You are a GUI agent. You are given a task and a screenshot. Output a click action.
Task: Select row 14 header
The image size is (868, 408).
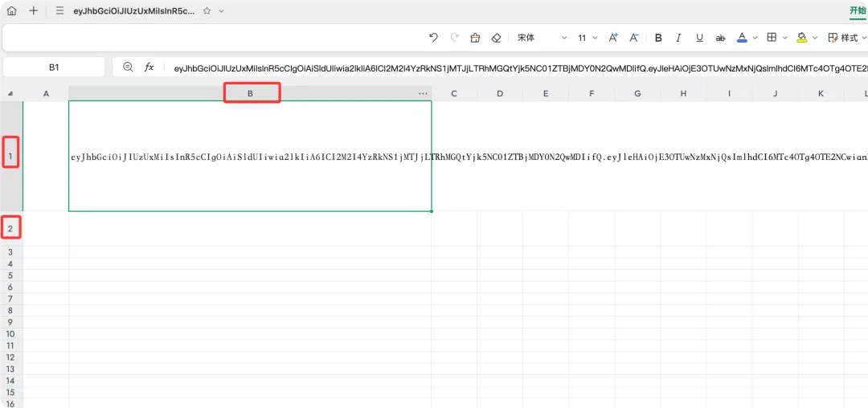click(10, 381)
